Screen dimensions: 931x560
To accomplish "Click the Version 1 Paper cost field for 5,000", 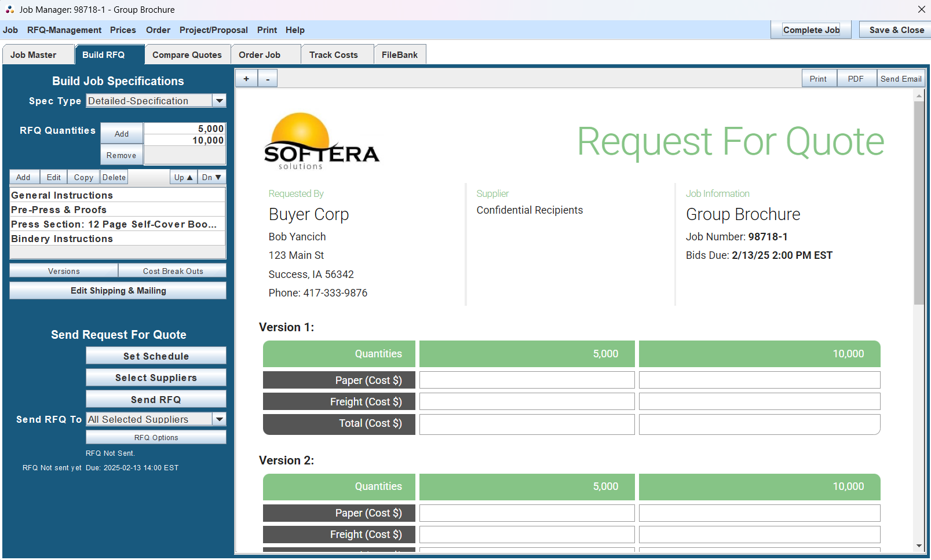I will click(x=526, y=379).
